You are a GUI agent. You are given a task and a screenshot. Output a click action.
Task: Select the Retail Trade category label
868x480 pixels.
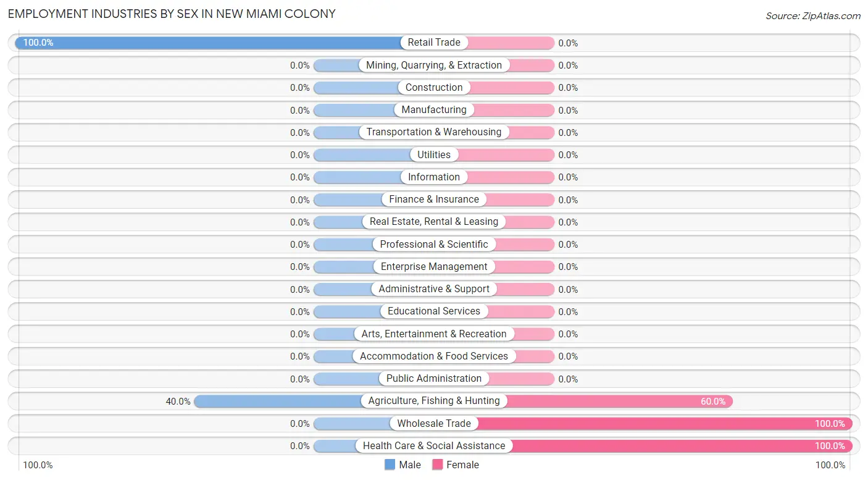pos(434,43)
